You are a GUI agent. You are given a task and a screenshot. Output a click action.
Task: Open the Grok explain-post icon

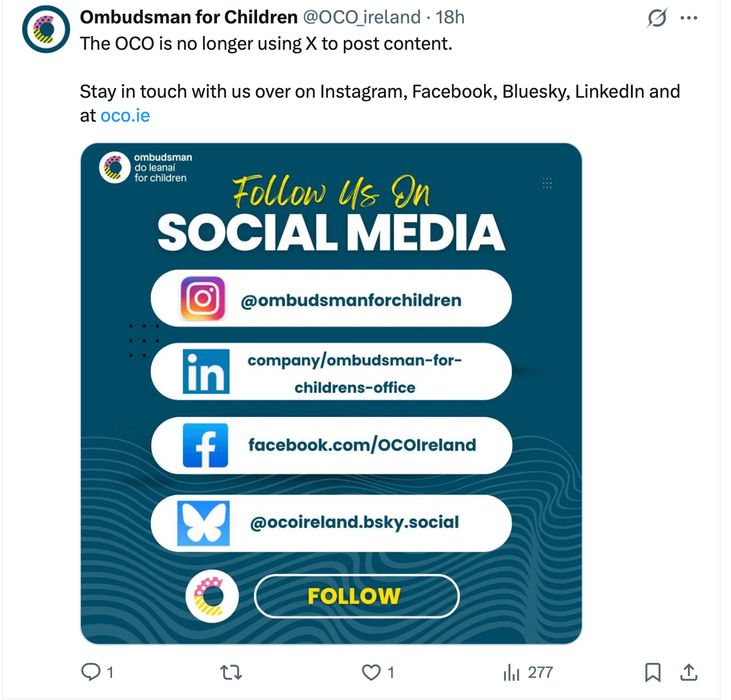click(657, 19)
